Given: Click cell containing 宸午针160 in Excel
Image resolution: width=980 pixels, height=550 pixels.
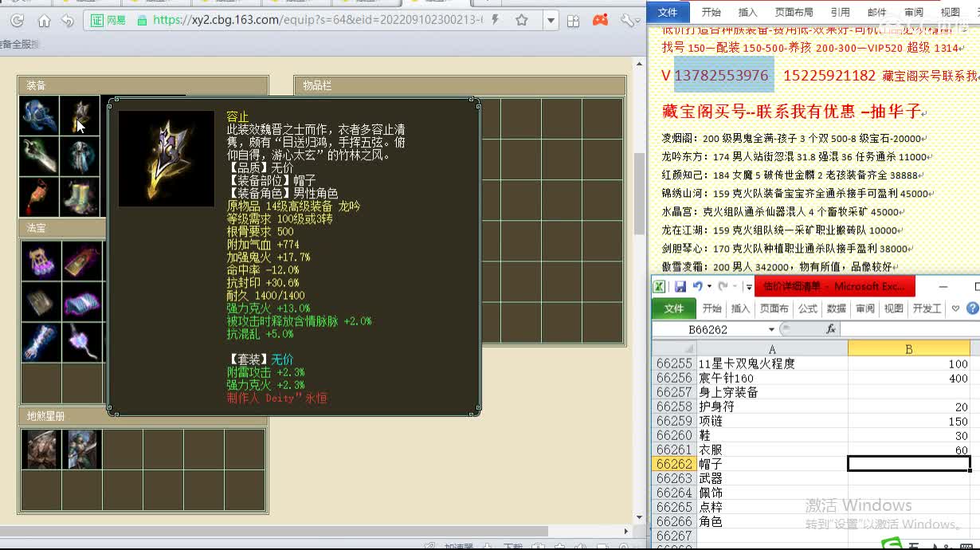Looking at the screenshot, I should point(772,378).
